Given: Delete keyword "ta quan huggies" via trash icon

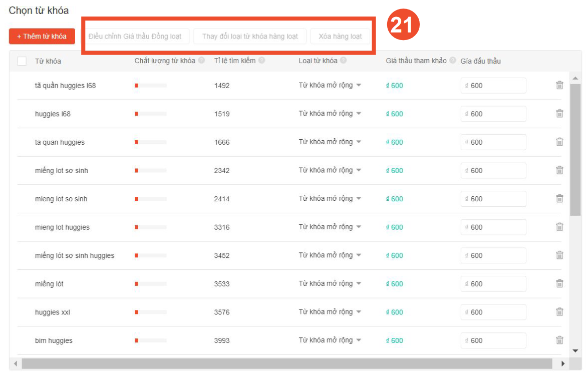Looking at the screenshot, I should click(559, 142).
